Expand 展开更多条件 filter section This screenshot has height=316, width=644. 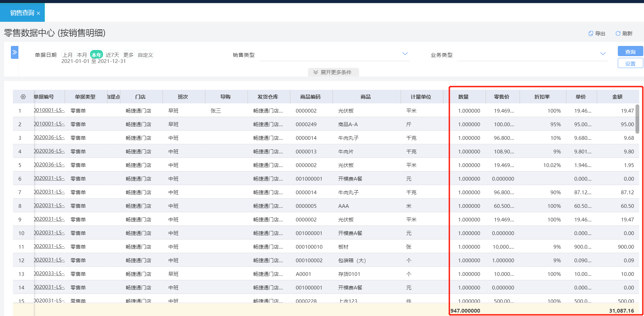click(x=333, y=72)
